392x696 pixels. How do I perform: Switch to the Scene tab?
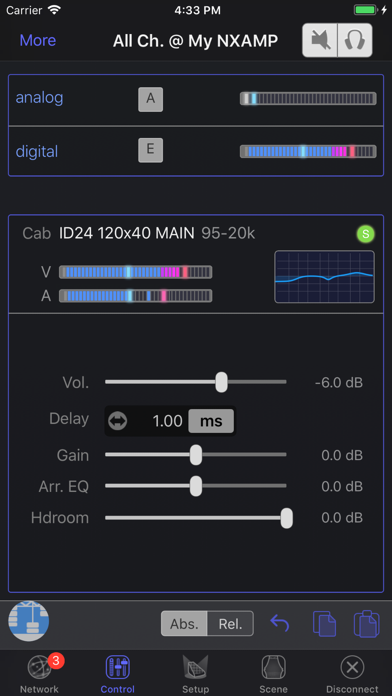[273, 675]
